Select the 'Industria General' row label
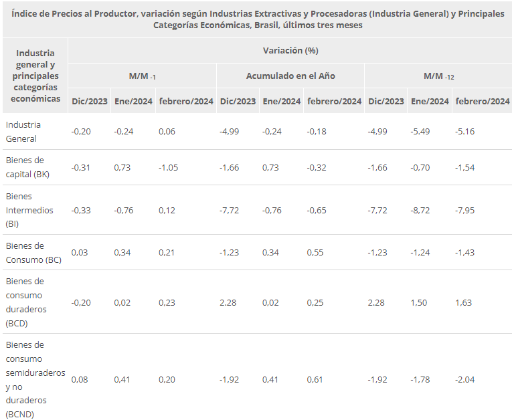The image size is (512, 420). click(23, 132)
